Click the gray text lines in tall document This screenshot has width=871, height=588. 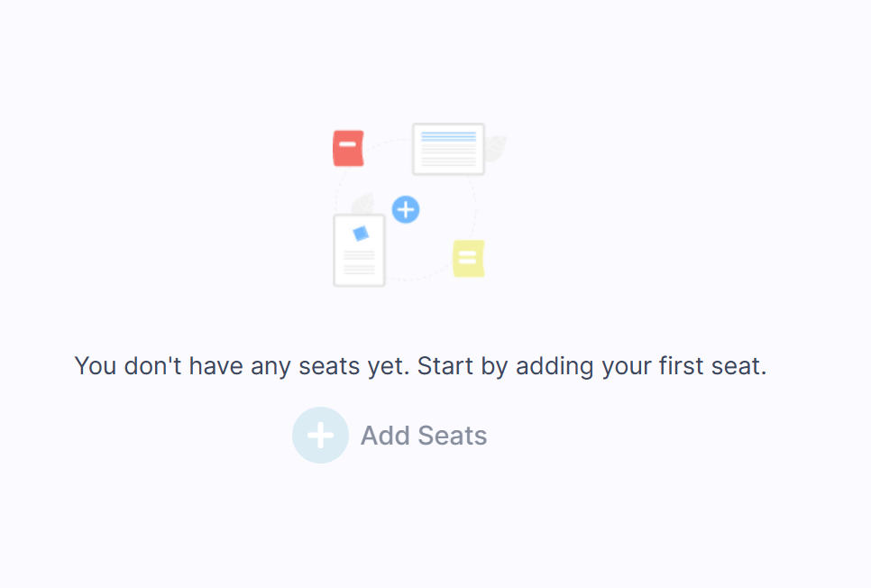click(360, 262)
